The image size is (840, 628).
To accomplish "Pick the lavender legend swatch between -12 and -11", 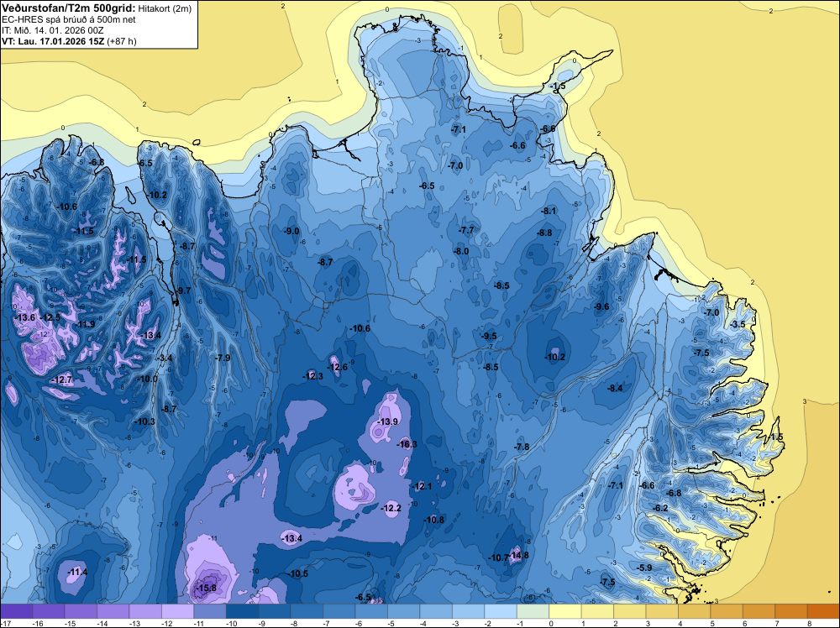I will pos(178,611).
